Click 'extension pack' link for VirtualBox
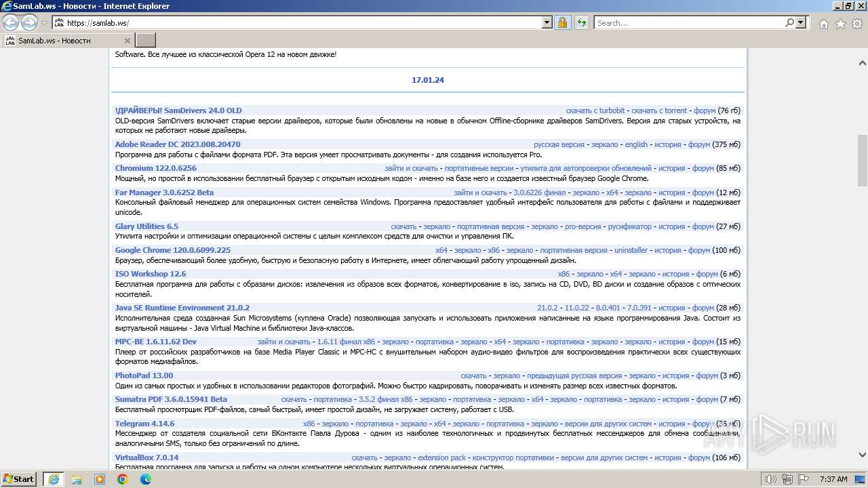Image resolution: width=868 pixels, height=488 pixels. [x=441, y=457]
